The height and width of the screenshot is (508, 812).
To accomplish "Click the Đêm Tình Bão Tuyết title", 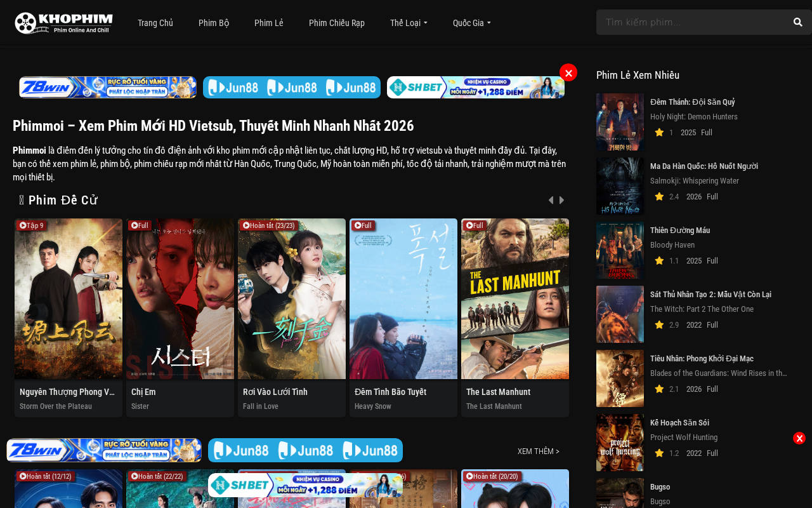I will click(390, 392).
